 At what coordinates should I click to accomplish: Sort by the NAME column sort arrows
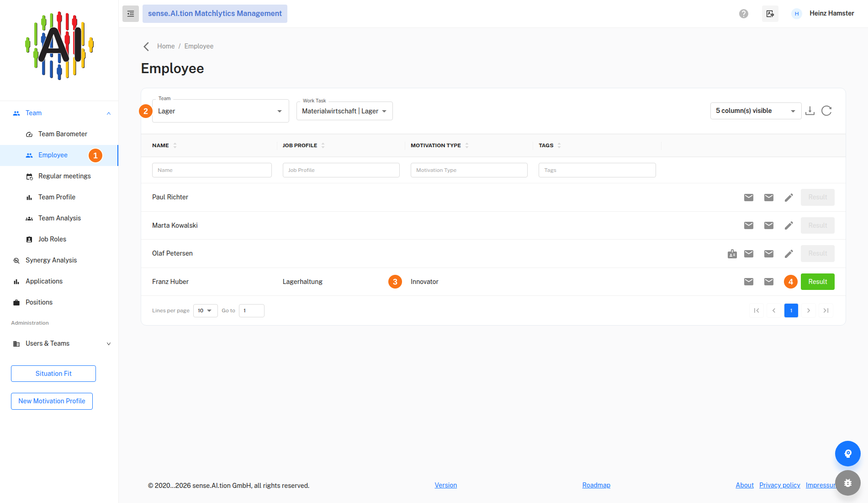coord(175,145)
